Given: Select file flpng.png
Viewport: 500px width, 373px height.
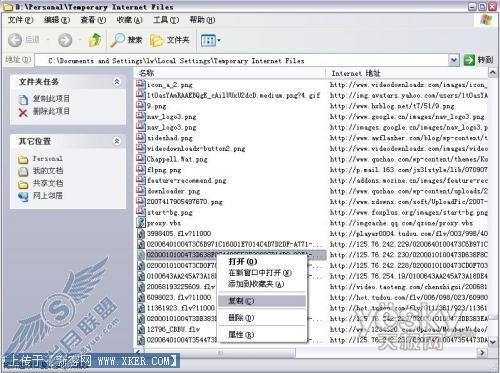Looking at the screenshot, I should pyautogui.click(x=164, y=170).
